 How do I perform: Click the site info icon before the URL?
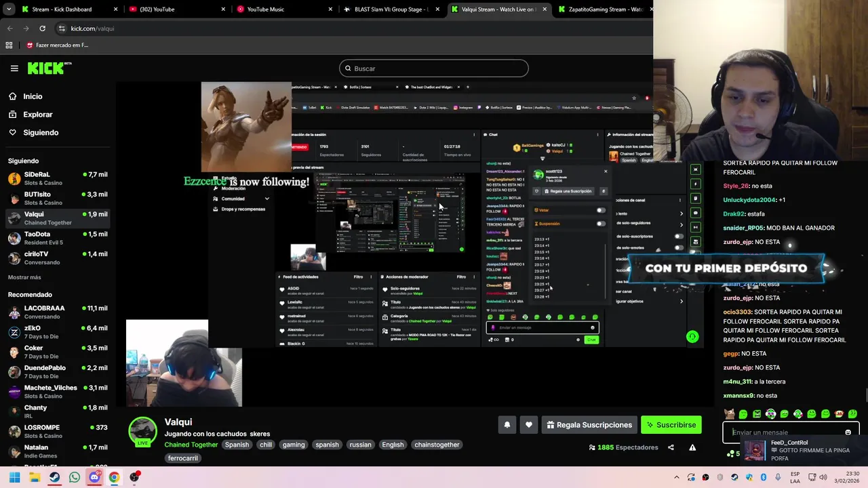[62, 28]
